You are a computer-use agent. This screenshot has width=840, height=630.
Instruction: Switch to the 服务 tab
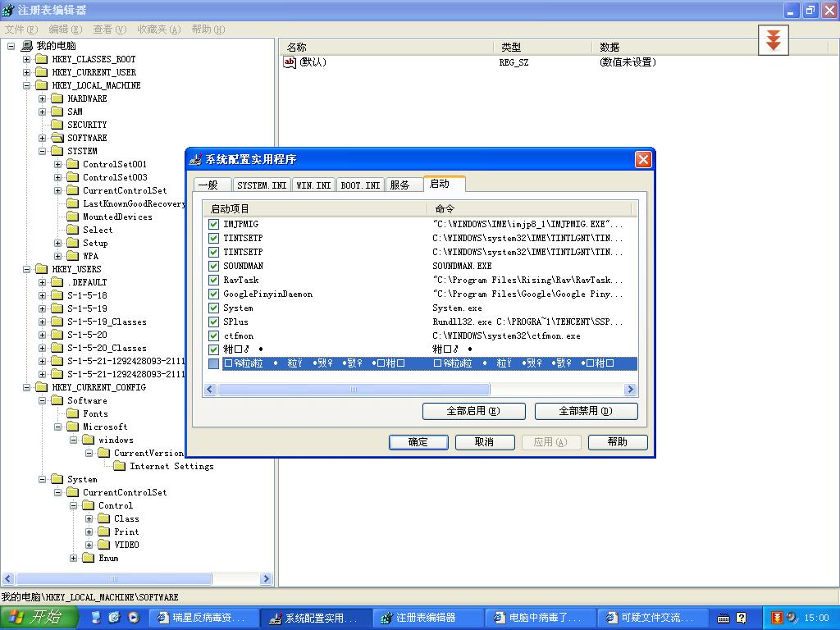click(403, 185)
